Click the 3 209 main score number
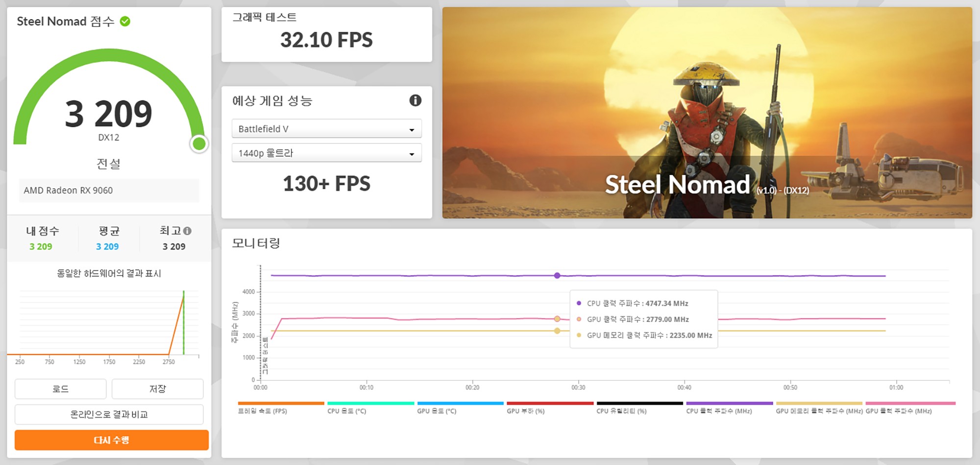This screenshot has width=980, height=465. point(108,113)
